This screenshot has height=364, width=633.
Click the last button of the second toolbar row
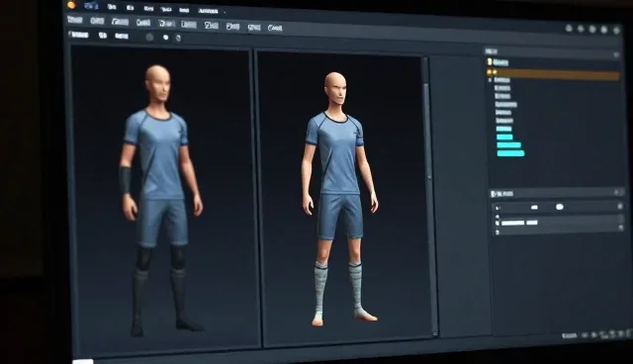pos(275,28)
